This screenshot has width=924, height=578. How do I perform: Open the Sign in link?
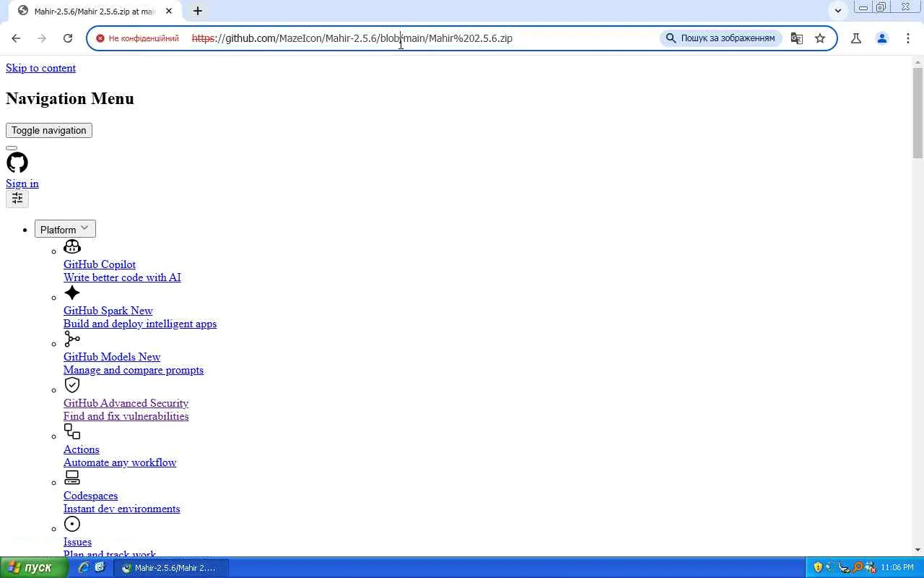pos(22,184)
